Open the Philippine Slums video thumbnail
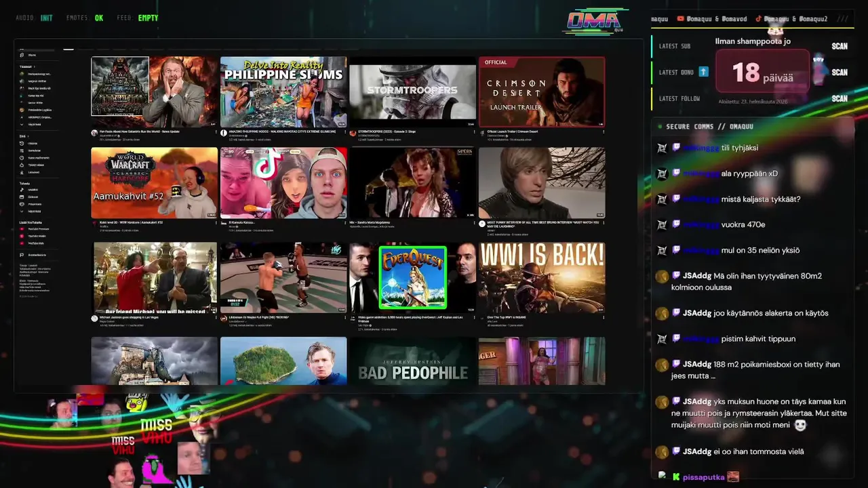This screenshot has height=488, width=868. pyautogui.click(x=283, y=91)
